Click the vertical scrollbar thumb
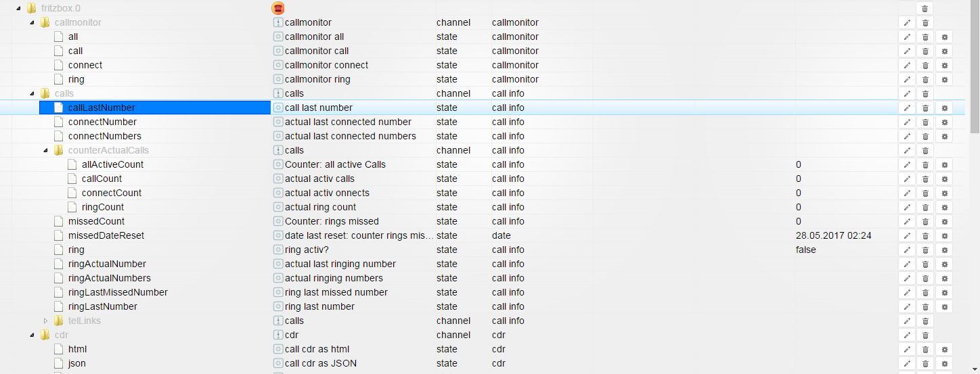Screen dimensions: 980x374 tap(975, 68)
